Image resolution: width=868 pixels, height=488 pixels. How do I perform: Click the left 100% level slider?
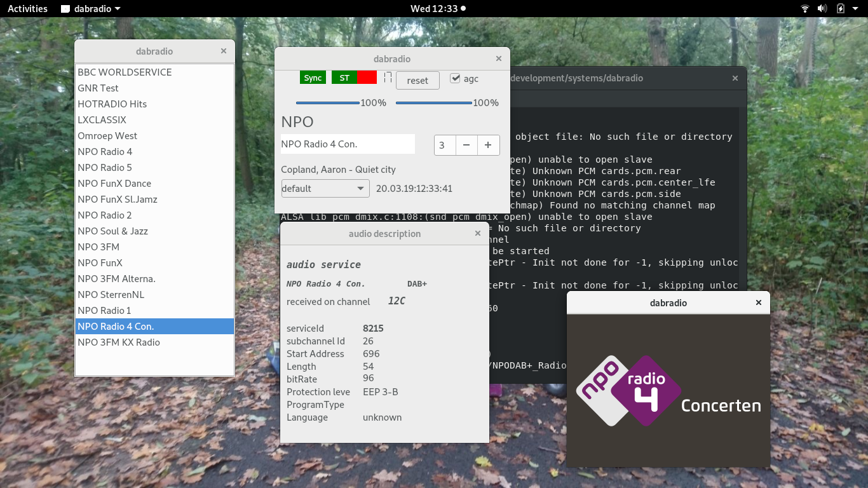328,103
